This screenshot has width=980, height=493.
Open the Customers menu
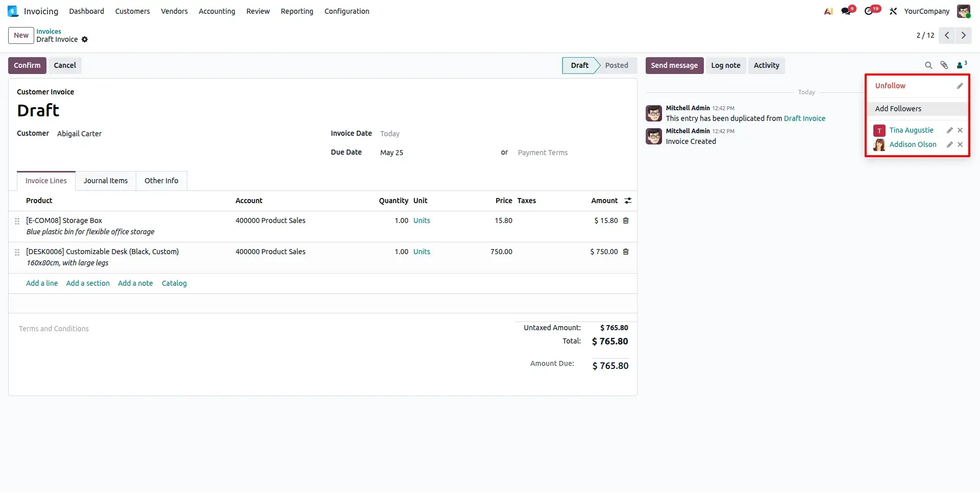coord(133,11)
